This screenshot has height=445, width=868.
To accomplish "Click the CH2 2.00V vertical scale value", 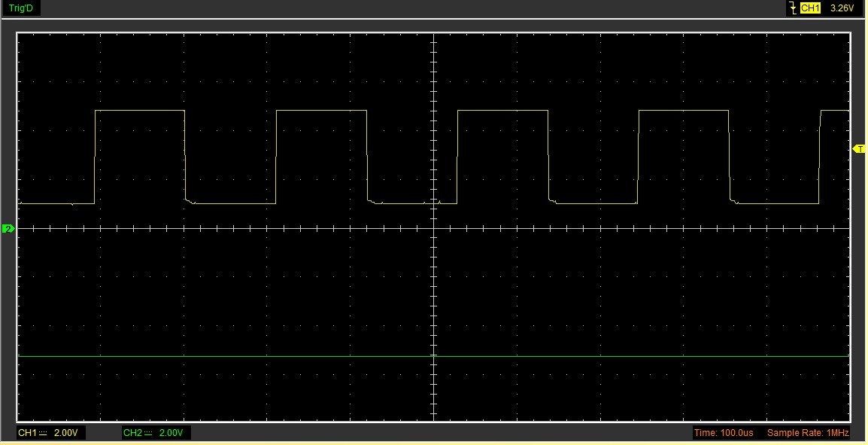I will point(171,433).
